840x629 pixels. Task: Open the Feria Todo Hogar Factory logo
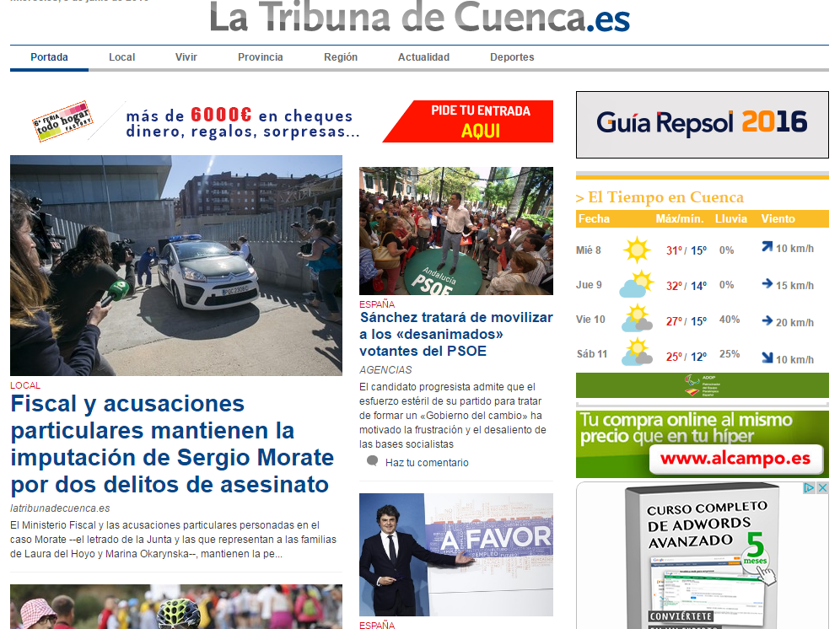click(62, 121)
